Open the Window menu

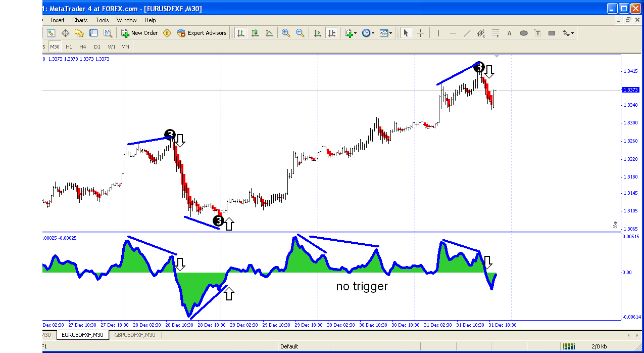click(127, 20)
